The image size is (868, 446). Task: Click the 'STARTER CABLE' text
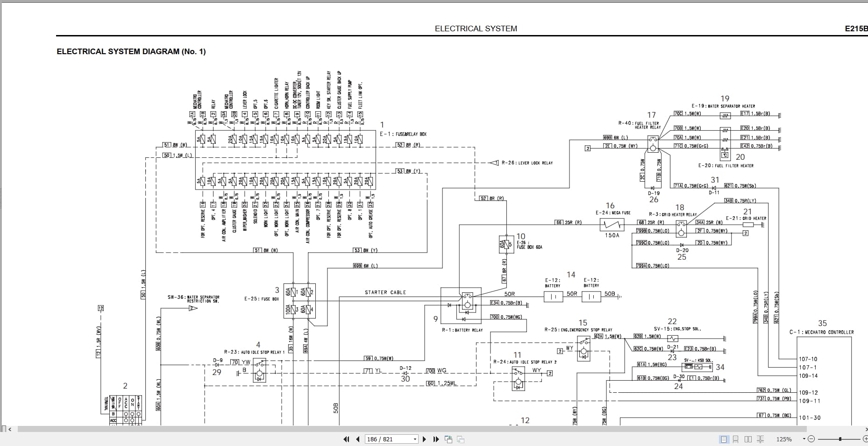coord(385,292)
